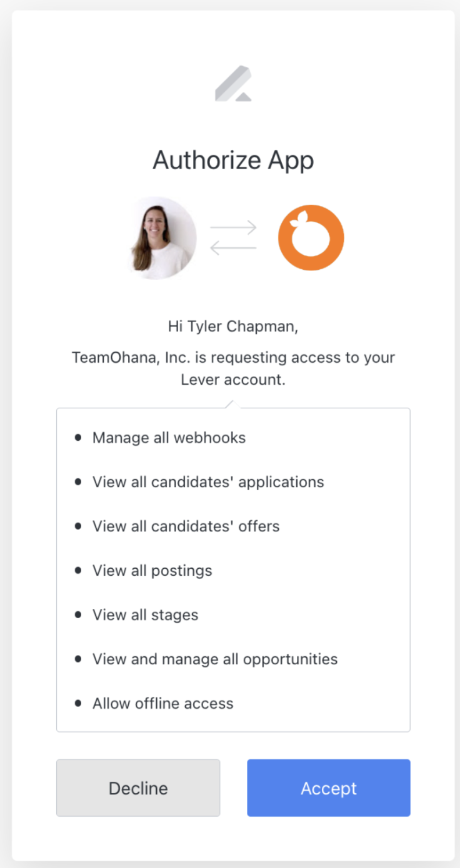This screenshot has height=868, width=460.
Task: Click the bullet beside Allow offline access
Action: coord(77,703)
